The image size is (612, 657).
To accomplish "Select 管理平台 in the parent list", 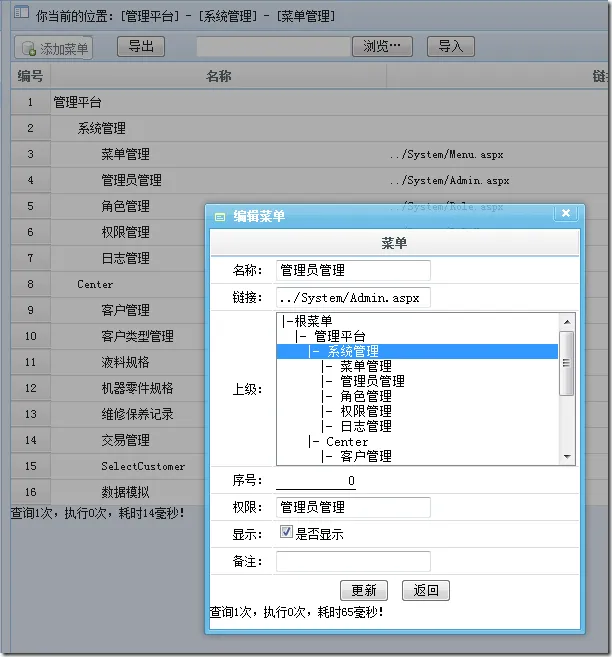I will 417,336.
